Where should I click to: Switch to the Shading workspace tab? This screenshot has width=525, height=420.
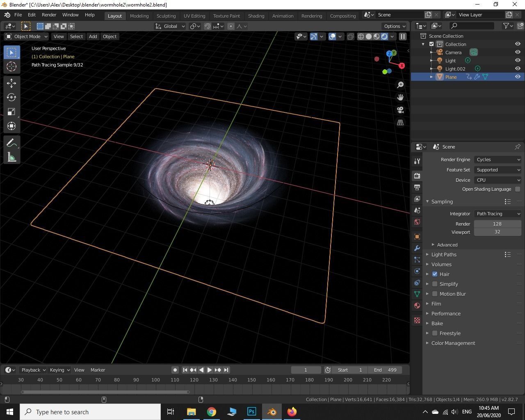coord(256,16)
